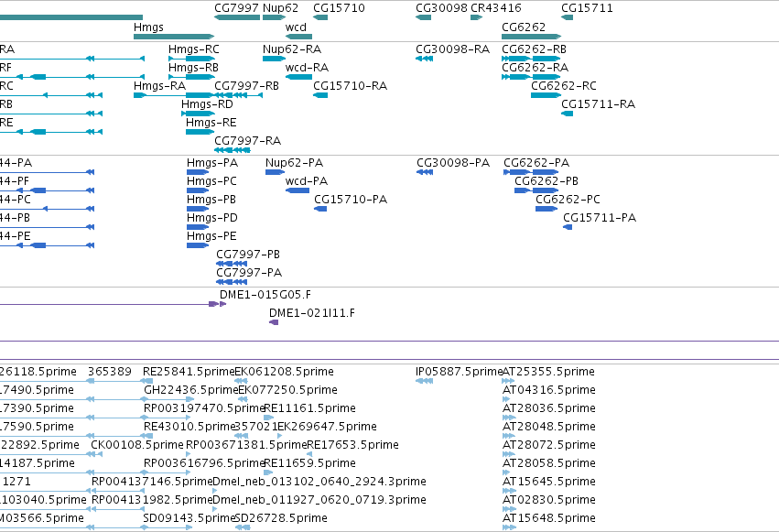Click the CG7997-PA protein label
Viewport: 779px width, 532px height.
tap(249, 273)
